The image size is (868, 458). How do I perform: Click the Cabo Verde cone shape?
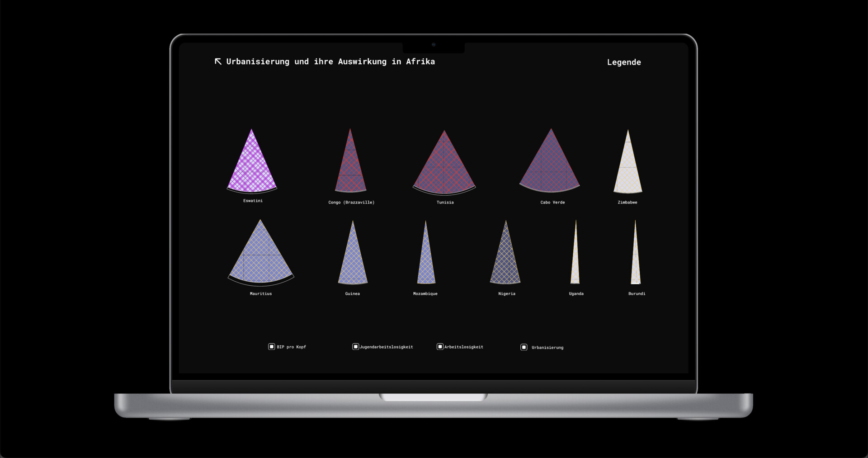[x=550, y=163]
